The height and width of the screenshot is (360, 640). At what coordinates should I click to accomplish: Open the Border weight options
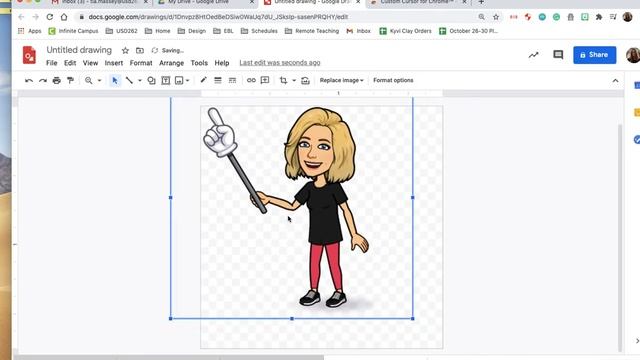[218, 80]
